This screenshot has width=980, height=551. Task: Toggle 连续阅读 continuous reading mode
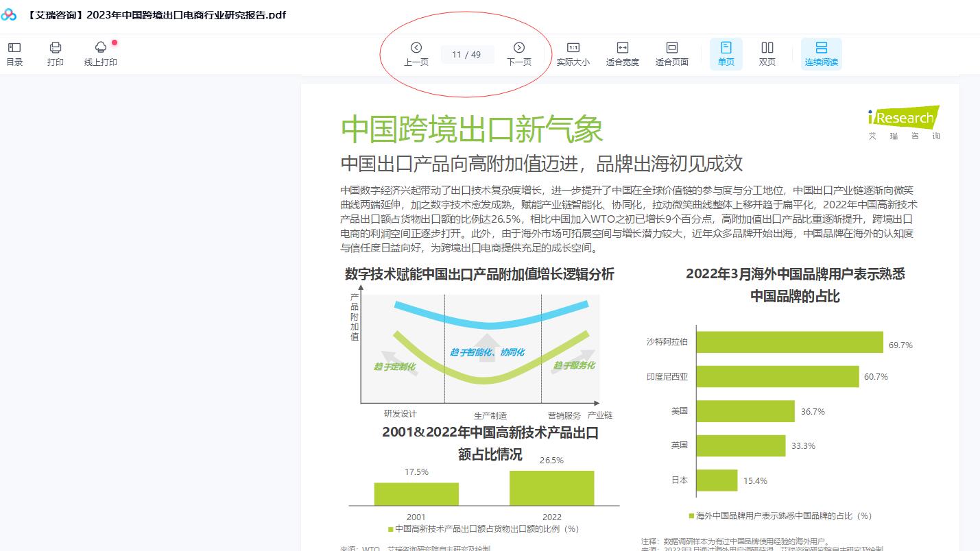(821, 53)
